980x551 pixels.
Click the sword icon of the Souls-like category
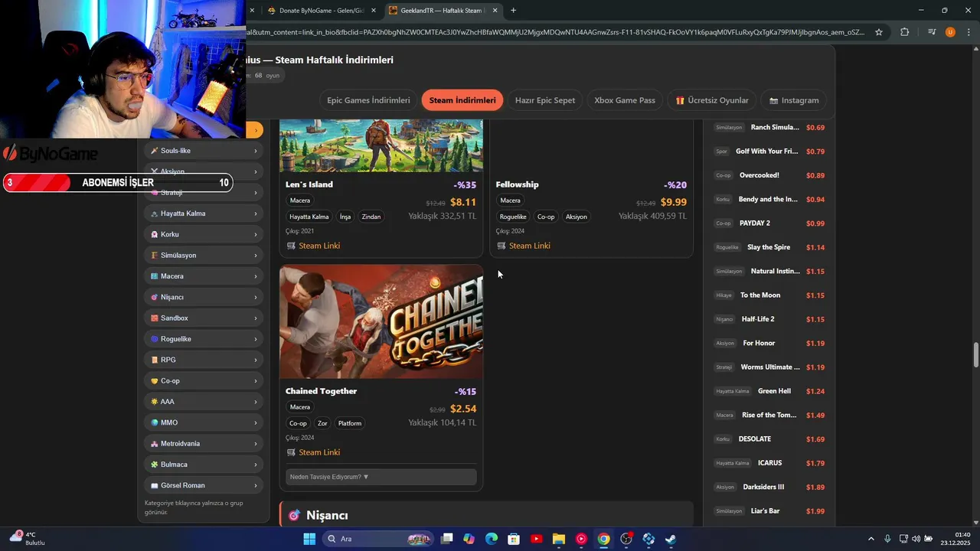155,151
